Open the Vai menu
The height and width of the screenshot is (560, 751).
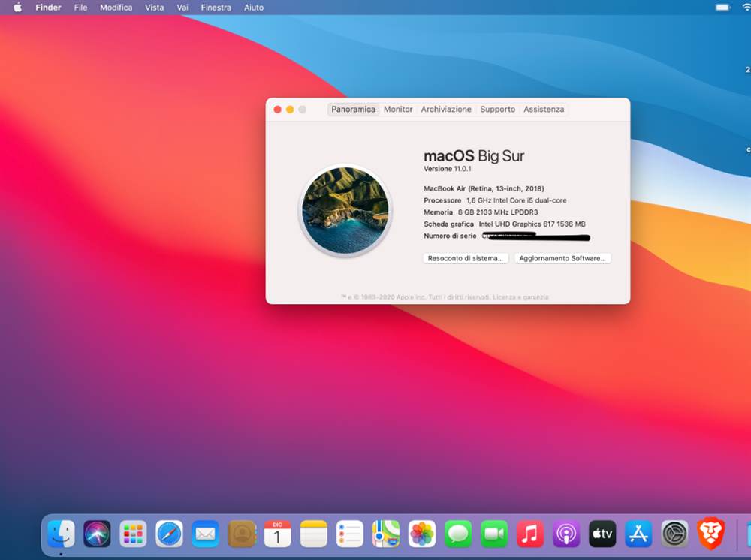182,8
